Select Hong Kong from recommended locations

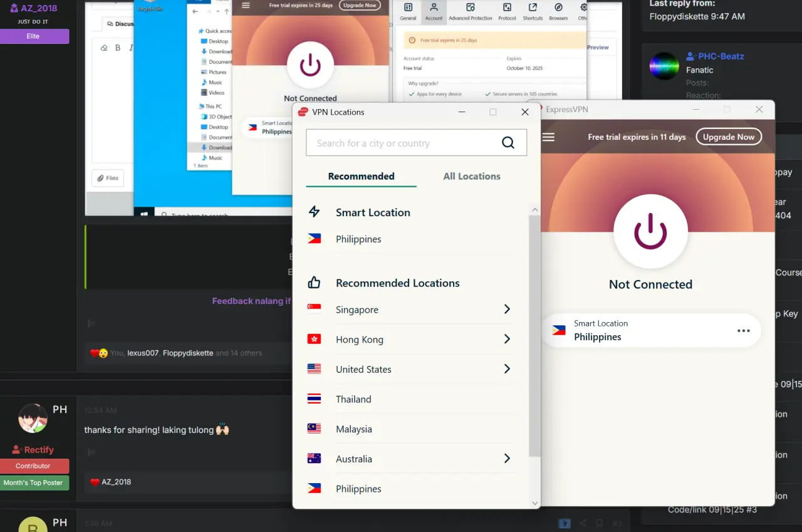[x=360, y=340]
